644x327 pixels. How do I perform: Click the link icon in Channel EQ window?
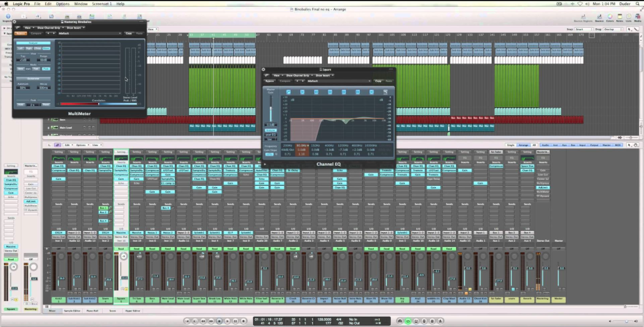[267, 75]
